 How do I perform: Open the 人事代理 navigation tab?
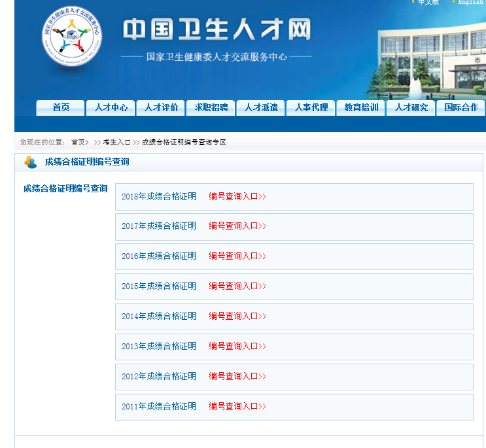tap(311, 107)
